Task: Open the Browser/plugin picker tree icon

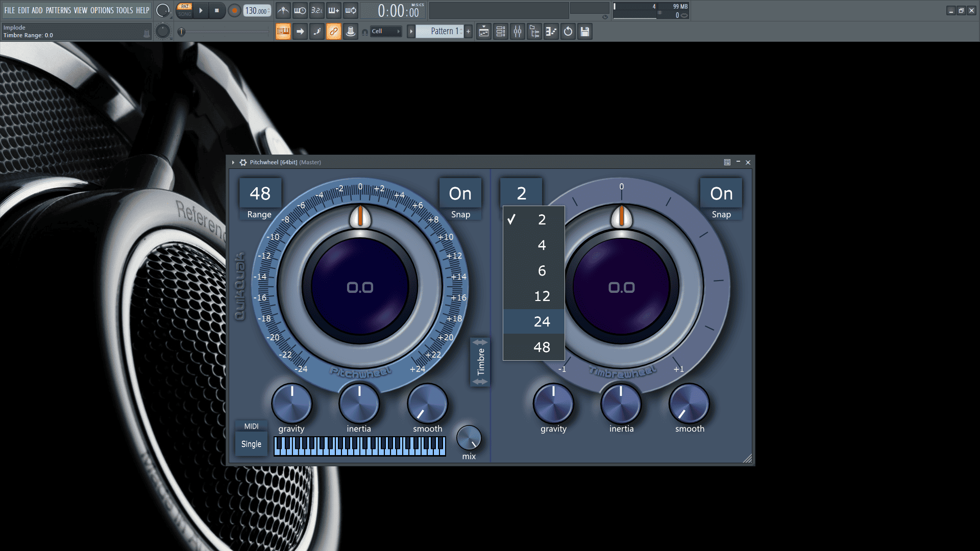Action: [x=534, y=31]
